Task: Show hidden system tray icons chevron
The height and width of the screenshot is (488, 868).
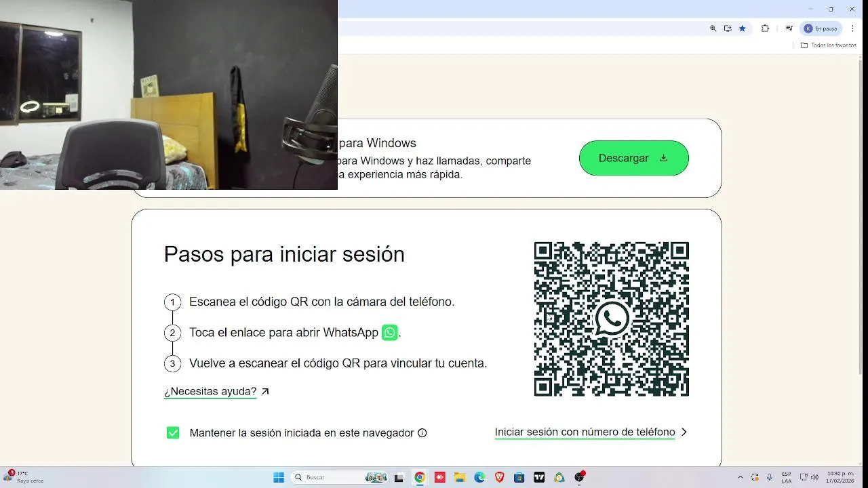Action: coord(740,477)
